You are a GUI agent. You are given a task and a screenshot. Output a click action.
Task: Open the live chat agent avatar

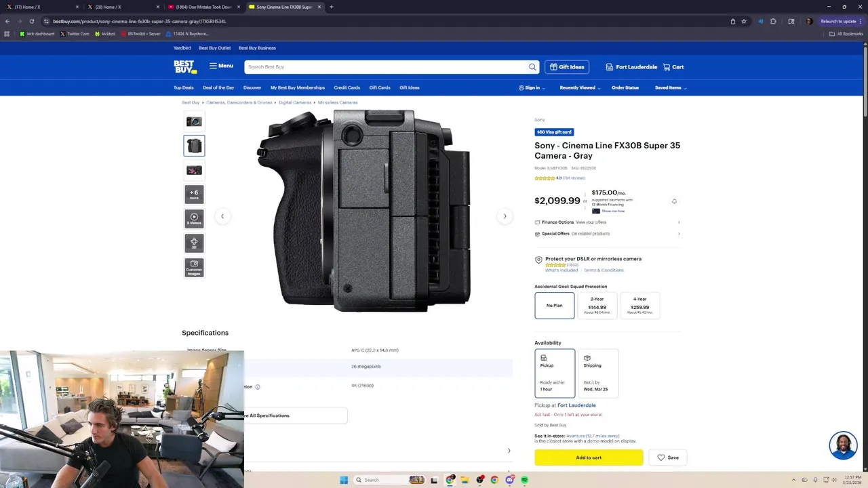click(843, 445)
